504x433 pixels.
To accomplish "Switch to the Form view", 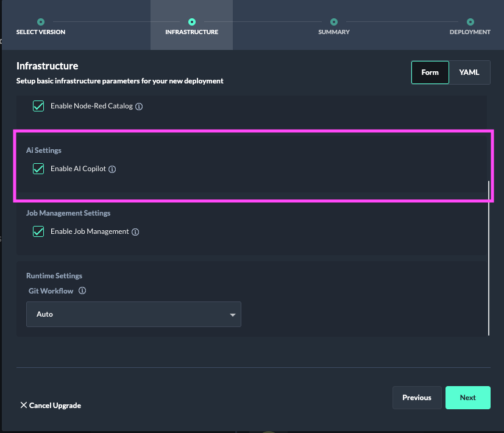I will click(430, 72).
